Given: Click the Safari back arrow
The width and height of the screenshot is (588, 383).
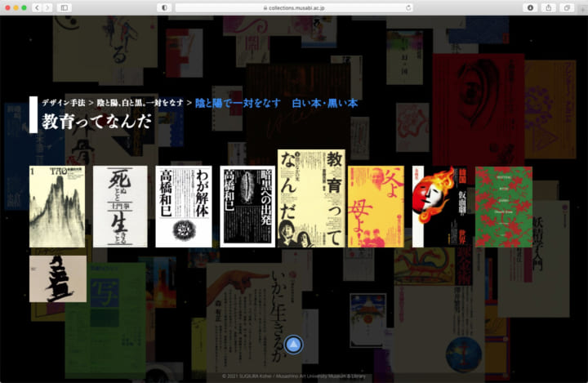Looking at the screenshot, I should click(x=37, y=7).
